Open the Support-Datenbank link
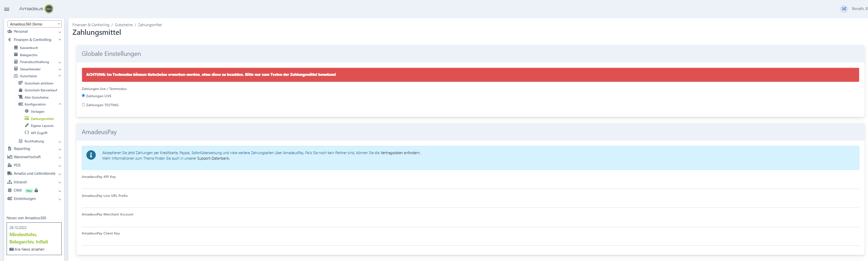Image resolution: width=868 pixels, height=261 pixels. pyautogui.click(x=213, y=159)
